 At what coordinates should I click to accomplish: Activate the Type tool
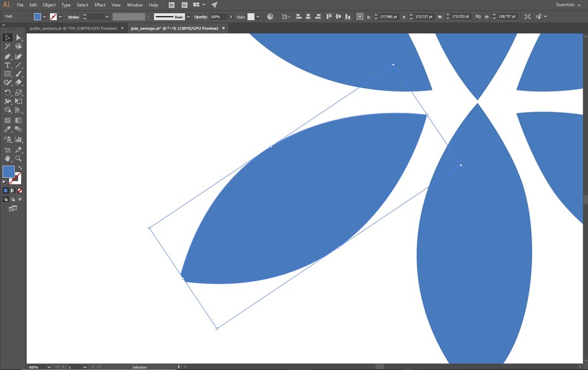[7, 65]
